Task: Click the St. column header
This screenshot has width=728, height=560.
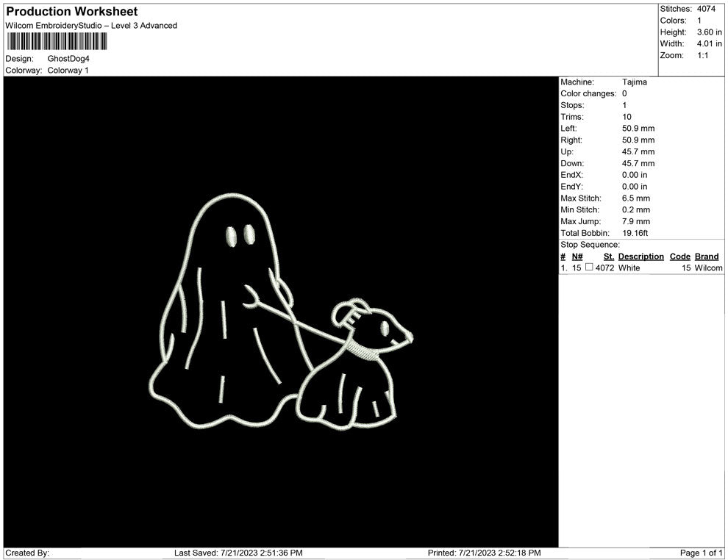Action: [607, 256]
